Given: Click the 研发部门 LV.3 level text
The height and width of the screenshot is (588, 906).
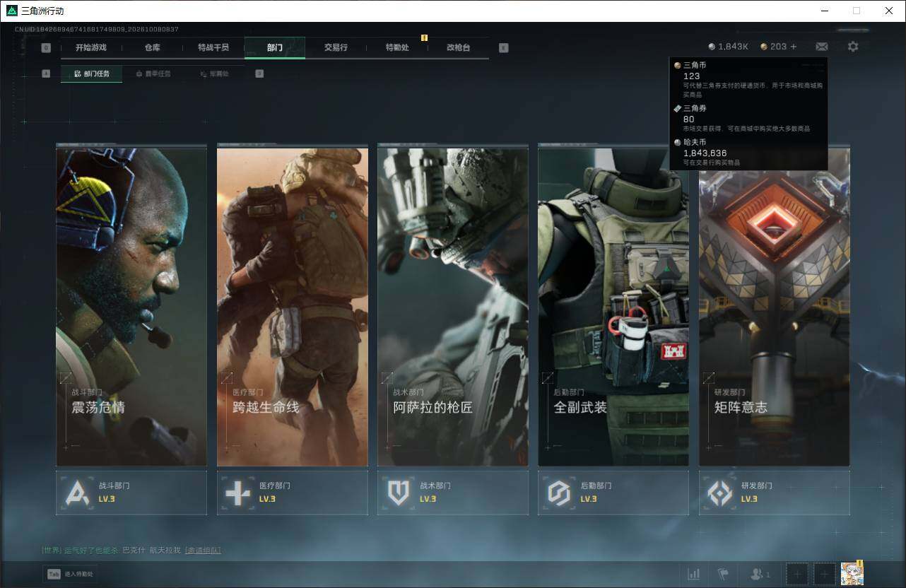Looking at the screenshot, I should pyautogui.click(x=749, y=499).
